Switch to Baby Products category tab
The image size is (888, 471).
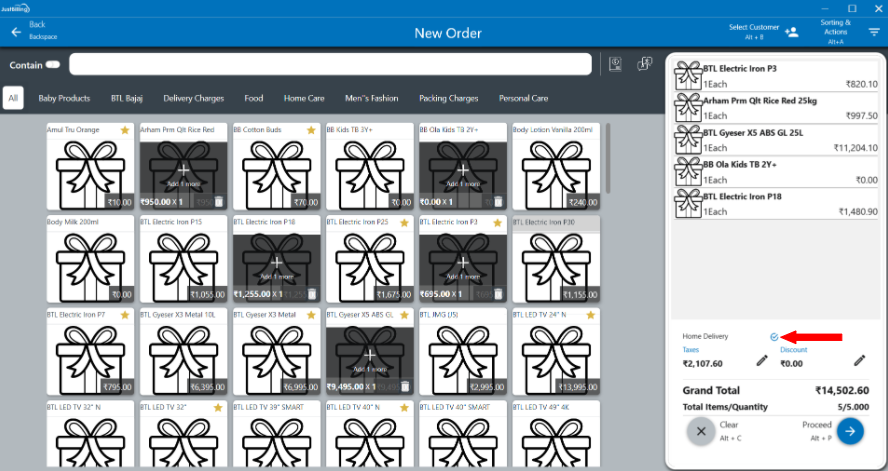click(x=64, y=99)
